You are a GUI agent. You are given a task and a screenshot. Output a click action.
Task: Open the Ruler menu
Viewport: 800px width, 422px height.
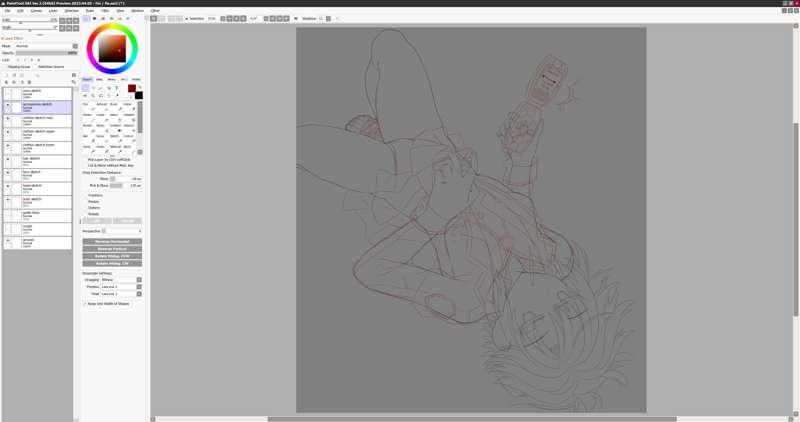pyautogui.click(x=90, y=10)
